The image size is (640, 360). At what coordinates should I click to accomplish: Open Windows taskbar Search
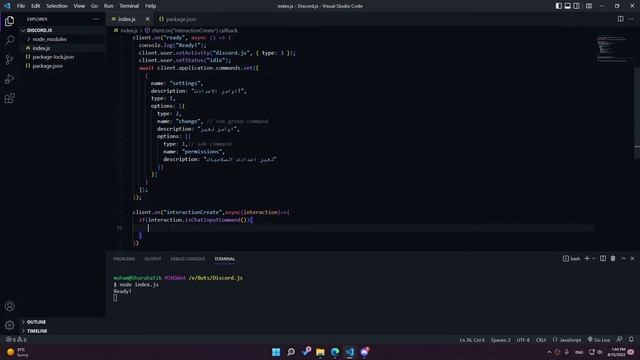tap(291, 352)
